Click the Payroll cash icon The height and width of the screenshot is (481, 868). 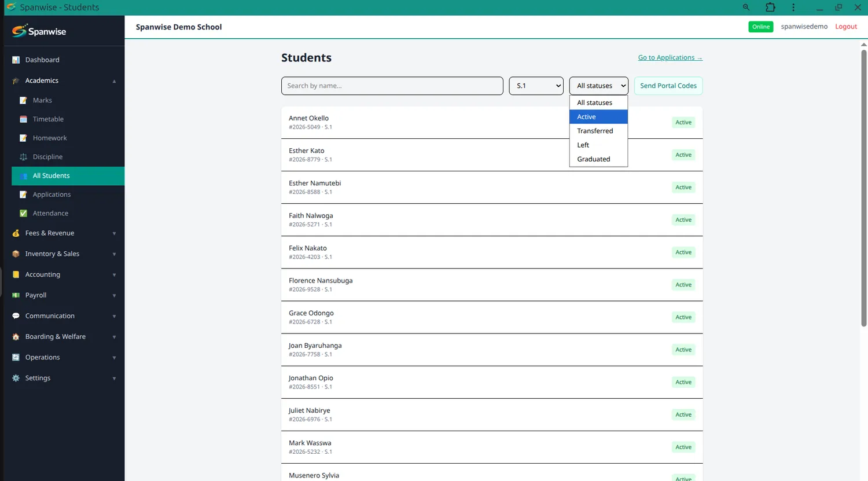[x=16, y=295]
